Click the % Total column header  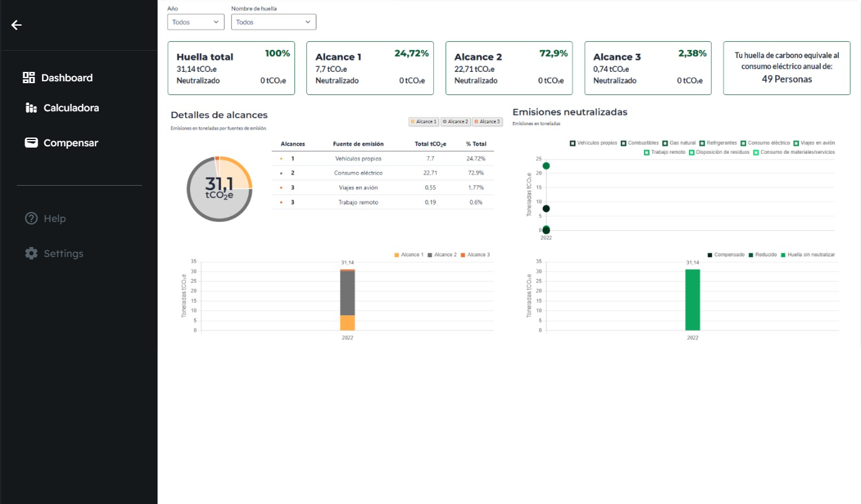(x=476, y=144)
